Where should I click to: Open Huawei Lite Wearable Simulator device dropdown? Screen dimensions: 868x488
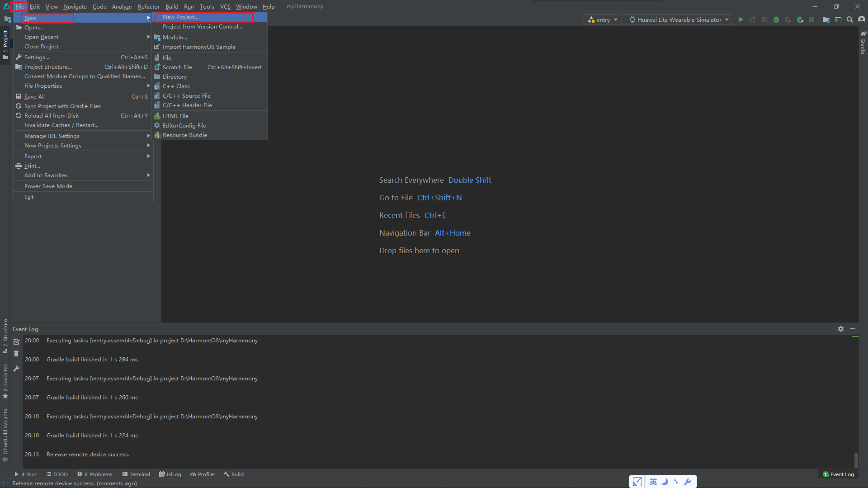click(679, 19)
